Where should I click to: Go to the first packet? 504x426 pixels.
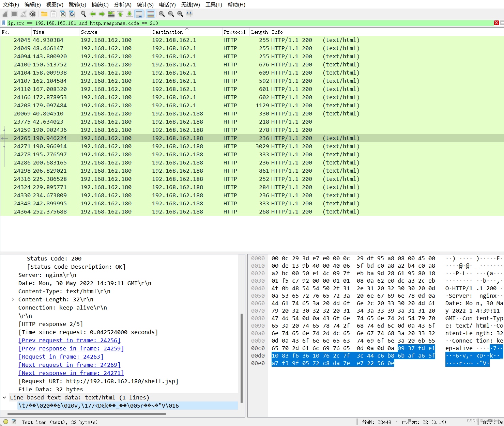(x=120, y=14)
